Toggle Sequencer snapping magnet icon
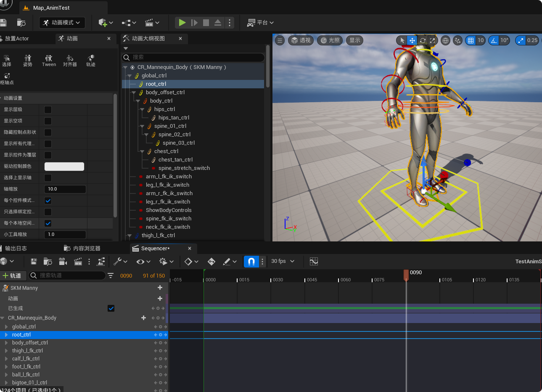This screenshot has width=542, height=392. 251,262
